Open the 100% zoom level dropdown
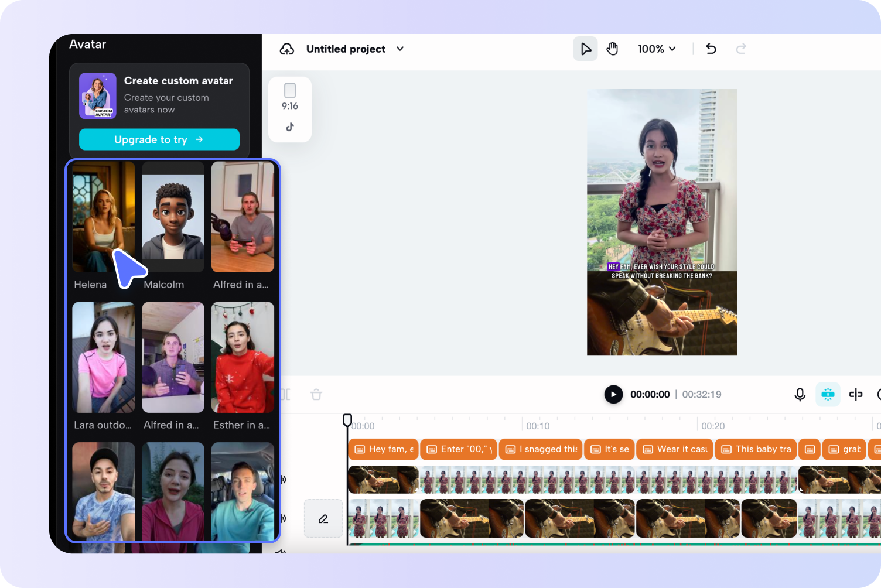 pyautogui.click(x=657, y=49)
